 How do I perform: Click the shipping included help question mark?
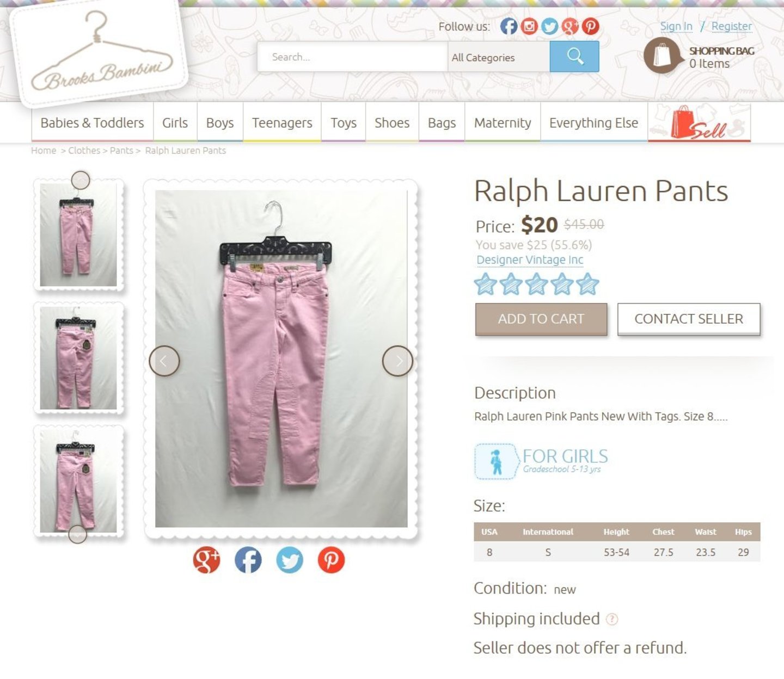[x=612, y=619]
